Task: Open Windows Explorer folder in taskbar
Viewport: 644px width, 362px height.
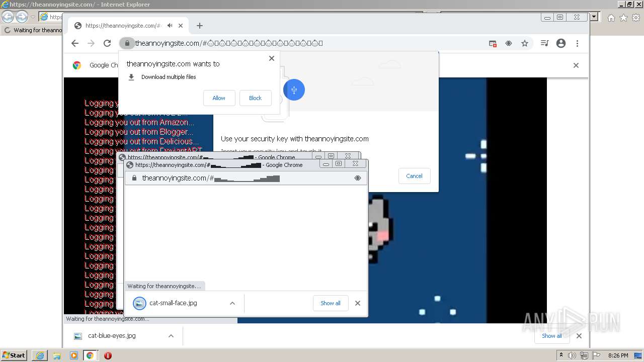Action: [x=57, y=355]
